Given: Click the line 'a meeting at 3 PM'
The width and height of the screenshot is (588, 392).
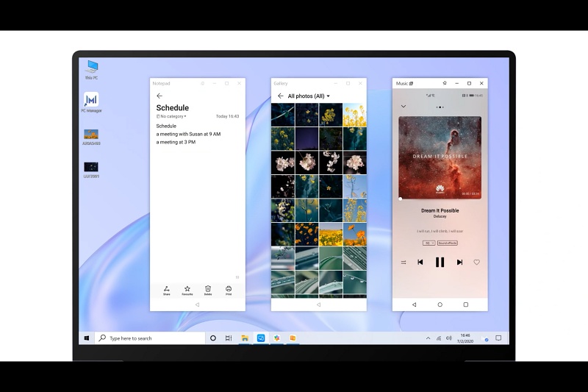Looking at the screenshot, I should pyautogui.click(x=176, y=142).
